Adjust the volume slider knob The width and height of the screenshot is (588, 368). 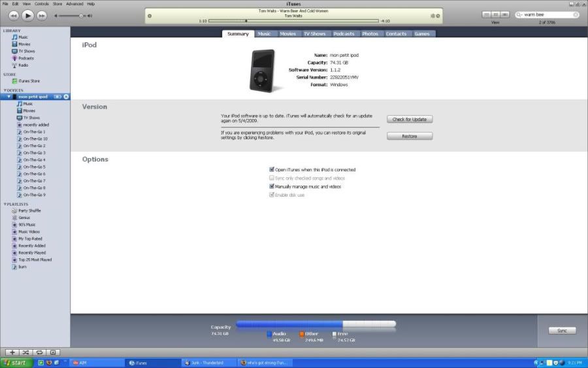tap(81, 16)
